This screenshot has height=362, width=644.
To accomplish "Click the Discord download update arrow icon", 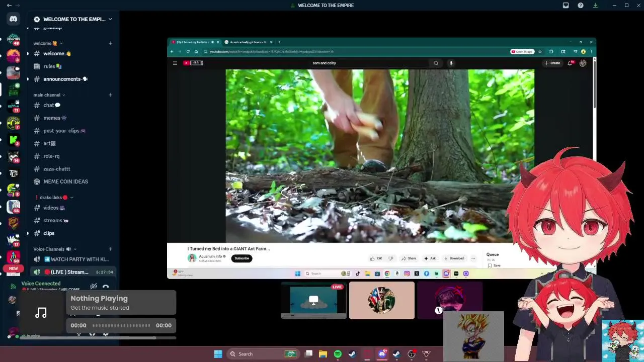I will tap(595, 5).
